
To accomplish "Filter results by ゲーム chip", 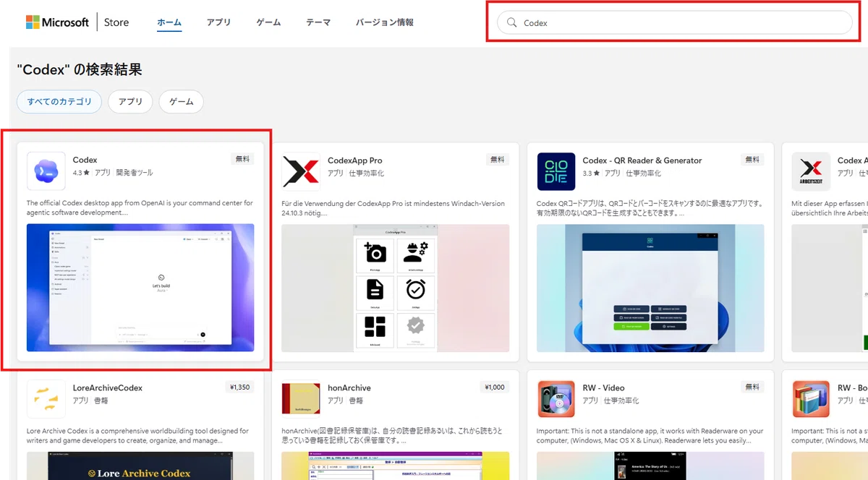I will [181, 102].
